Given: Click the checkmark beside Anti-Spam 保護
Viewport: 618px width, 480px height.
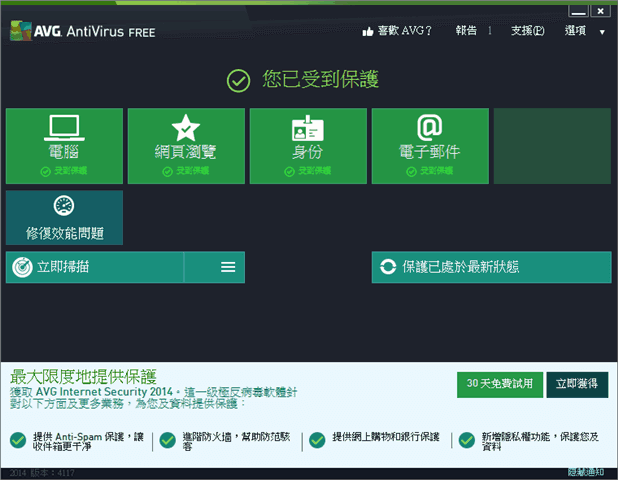Looking at the screenshot, I should click(18, 440).
